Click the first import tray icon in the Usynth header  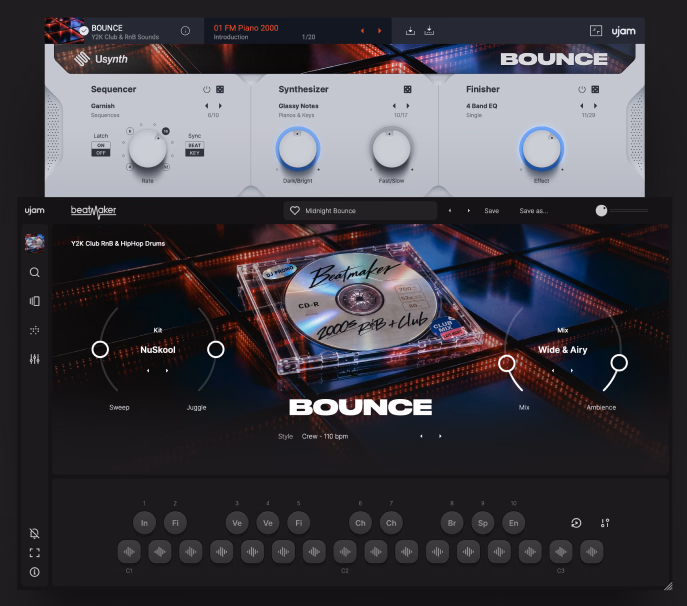tap(410, 31)
